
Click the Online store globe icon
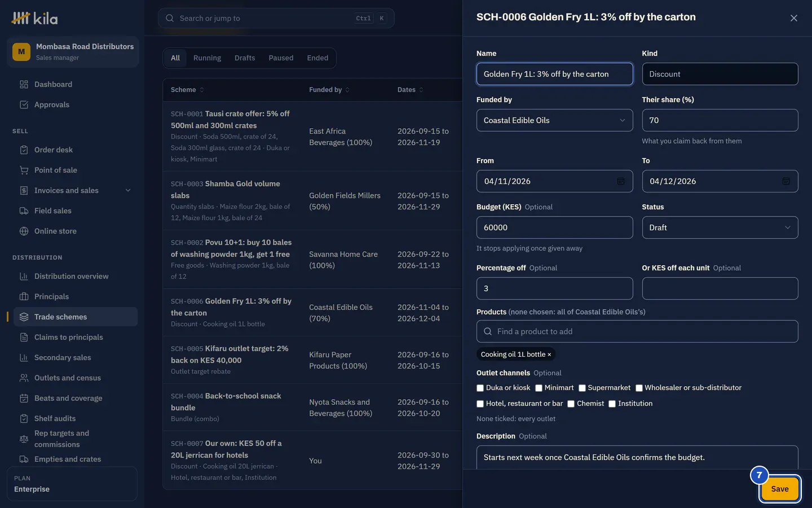tap(24, 231)
